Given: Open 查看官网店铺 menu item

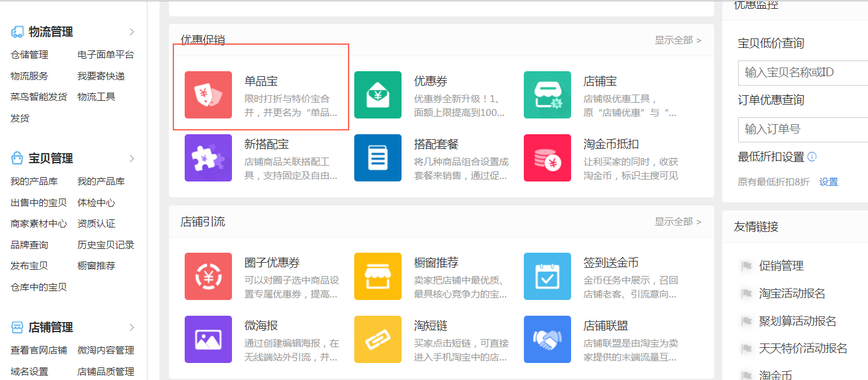Looking at the screenshot, I should pos(38,350).
